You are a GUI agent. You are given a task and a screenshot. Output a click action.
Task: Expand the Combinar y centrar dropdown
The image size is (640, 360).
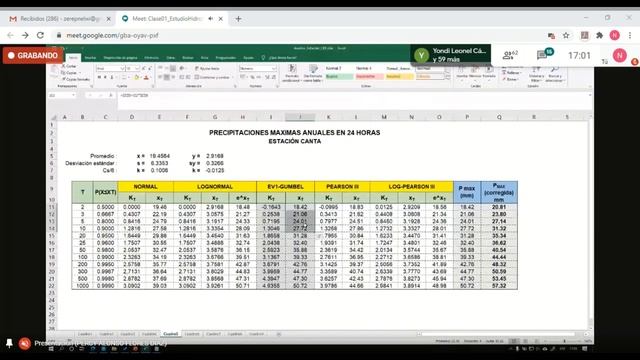232,77
